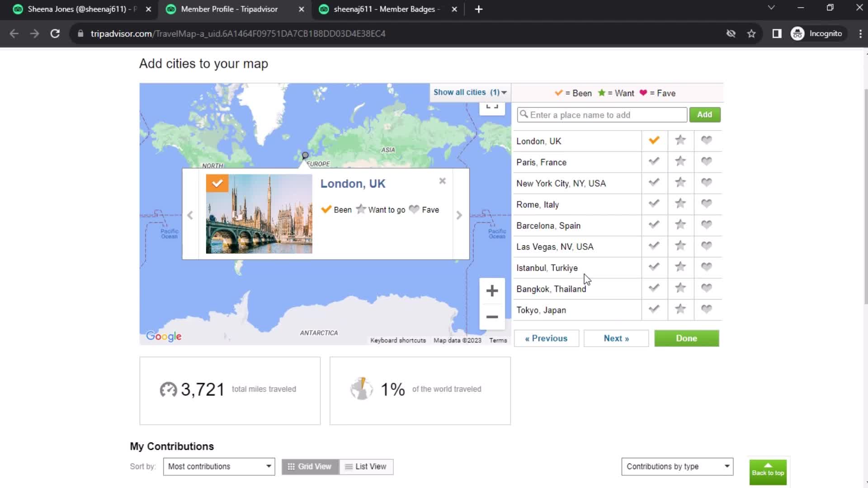Heart Barcelona, Spain as Fave

tap(706, 225)
